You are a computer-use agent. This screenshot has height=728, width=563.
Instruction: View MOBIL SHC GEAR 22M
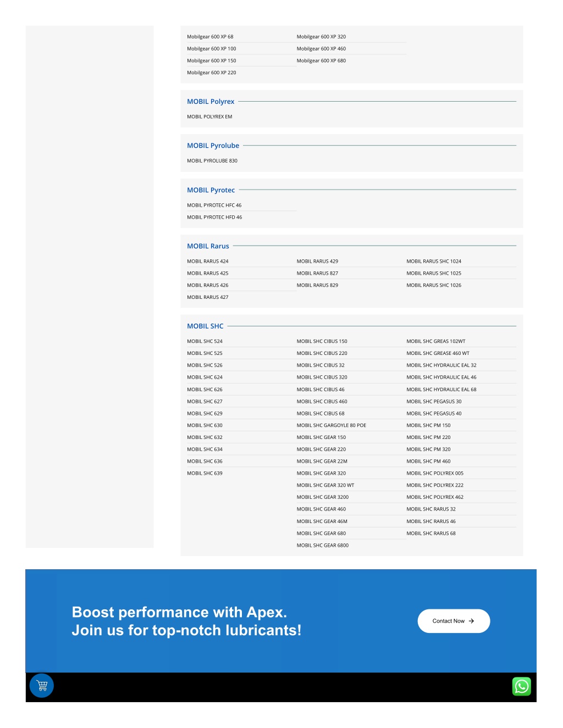point(322,462)
